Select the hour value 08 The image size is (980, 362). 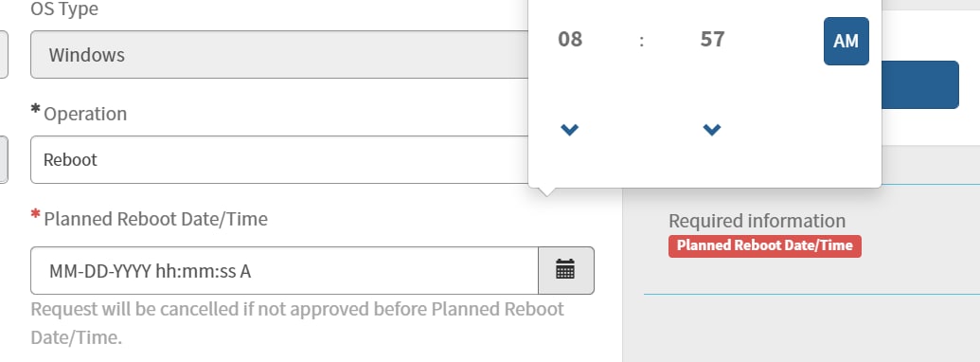pyautogui.click(x=570, y=40)
